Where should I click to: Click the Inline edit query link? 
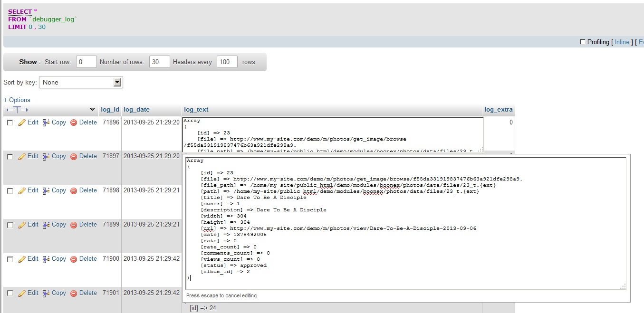tap(622, 42)
